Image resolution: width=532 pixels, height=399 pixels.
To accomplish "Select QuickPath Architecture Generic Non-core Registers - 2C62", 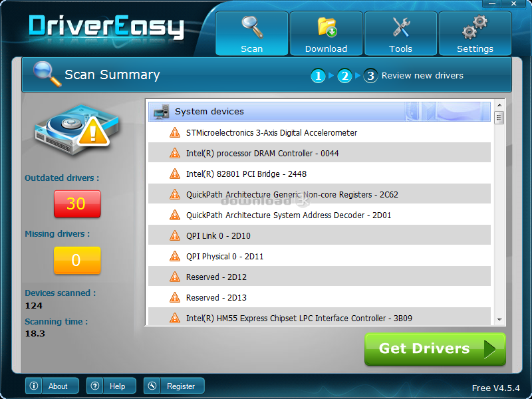I will pos(319,194).
